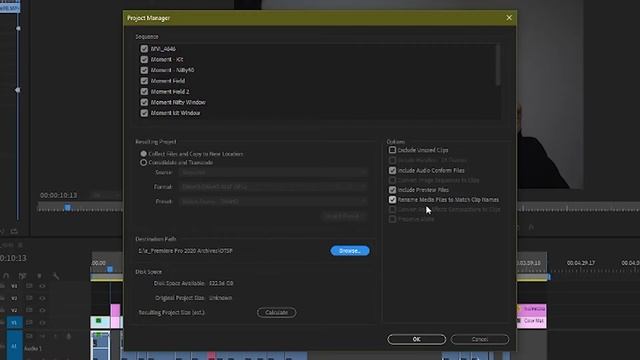The image size is (640, 360).
Task: Confirm the dialog with OK
Action: click(x=416, y=339)
